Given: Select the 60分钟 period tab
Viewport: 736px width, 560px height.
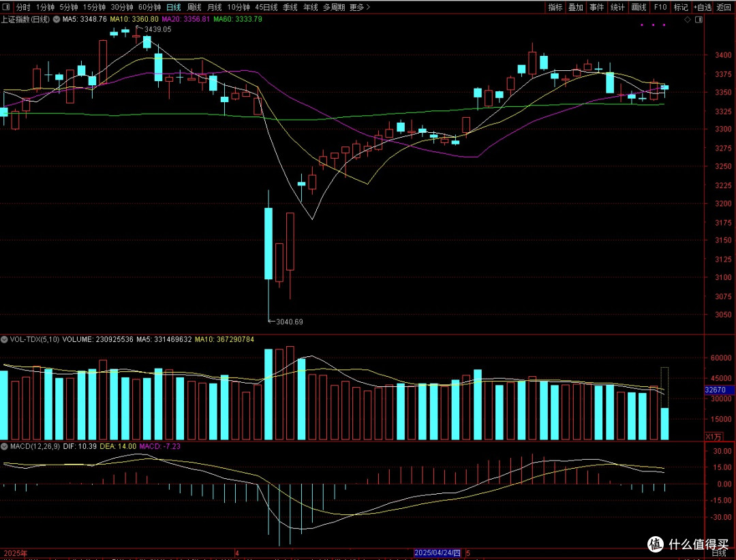Looking at the screenshot, I should (149, 7).
